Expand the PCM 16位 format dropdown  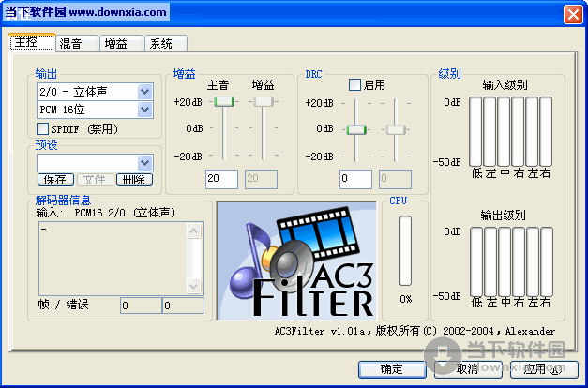click(x=144, y=110)
